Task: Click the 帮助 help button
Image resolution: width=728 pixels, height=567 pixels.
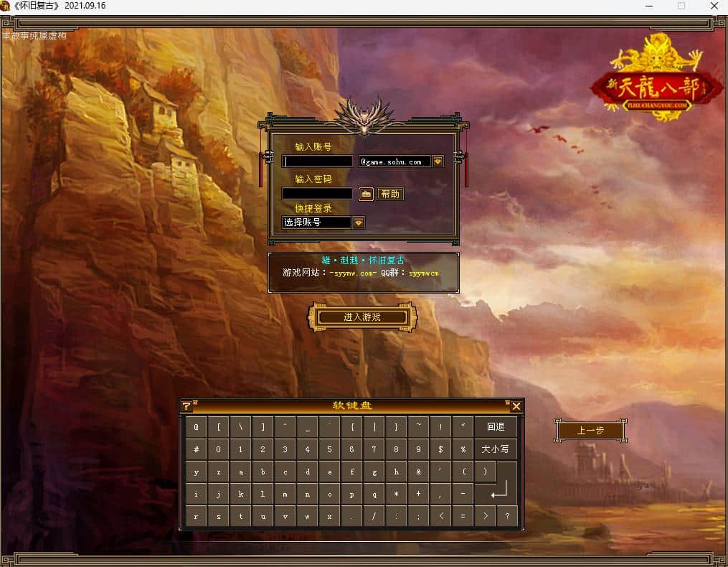Action: [389, 194]
